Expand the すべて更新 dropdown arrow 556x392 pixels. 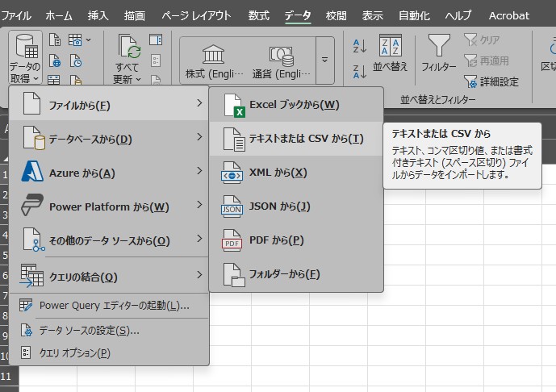138,79
